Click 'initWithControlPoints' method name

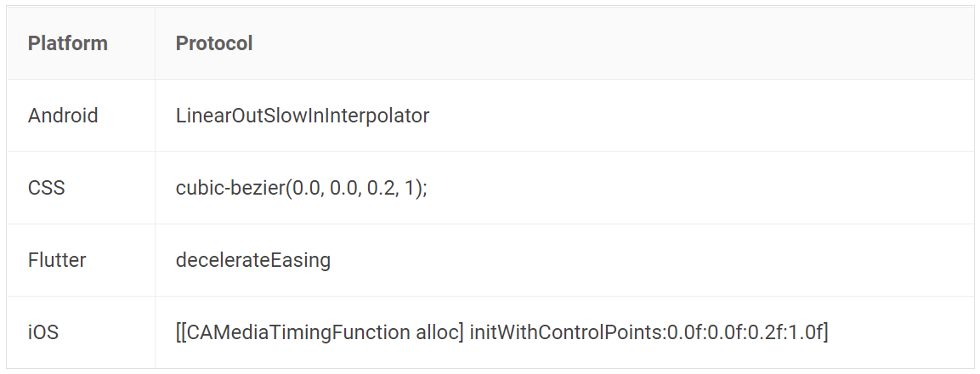click(x=565, y=331)
